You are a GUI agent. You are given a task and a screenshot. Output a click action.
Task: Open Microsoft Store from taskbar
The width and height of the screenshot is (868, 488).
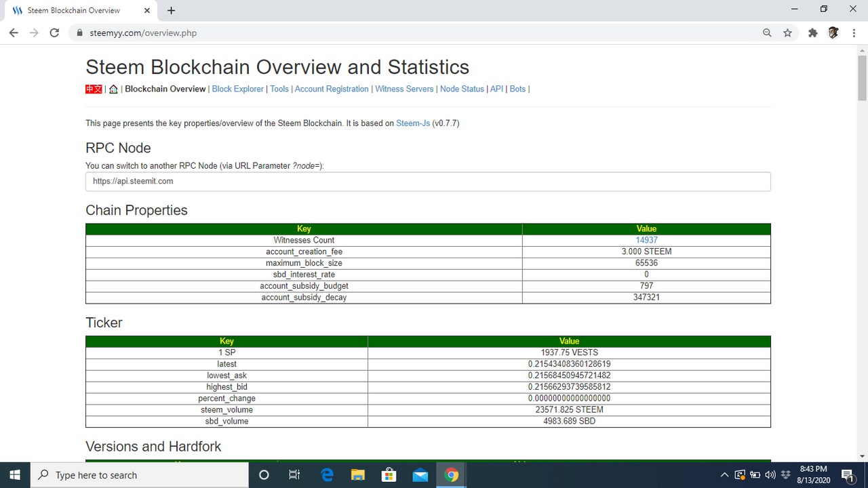tap(389, 474)
